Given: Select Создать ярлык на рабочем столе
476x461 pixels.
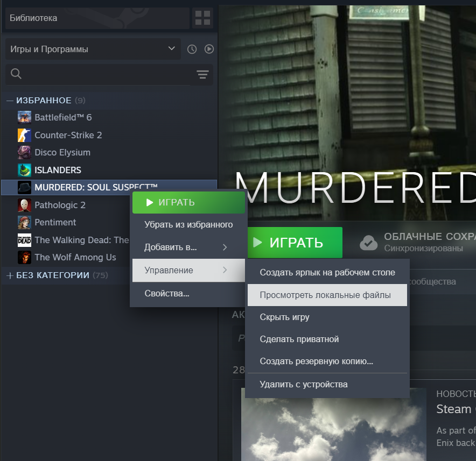Looking at the screenshot, I should point(327,272).
